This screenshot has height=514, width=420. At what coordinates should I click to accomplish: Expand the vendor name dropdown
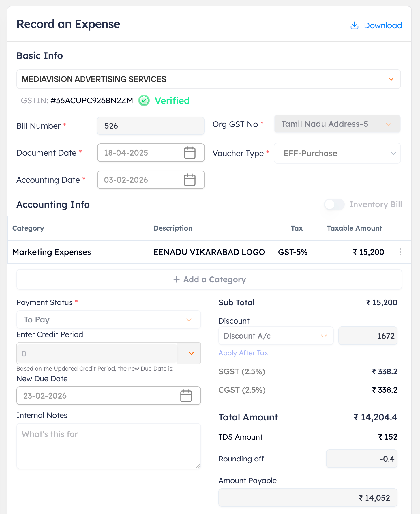(391, 79)
